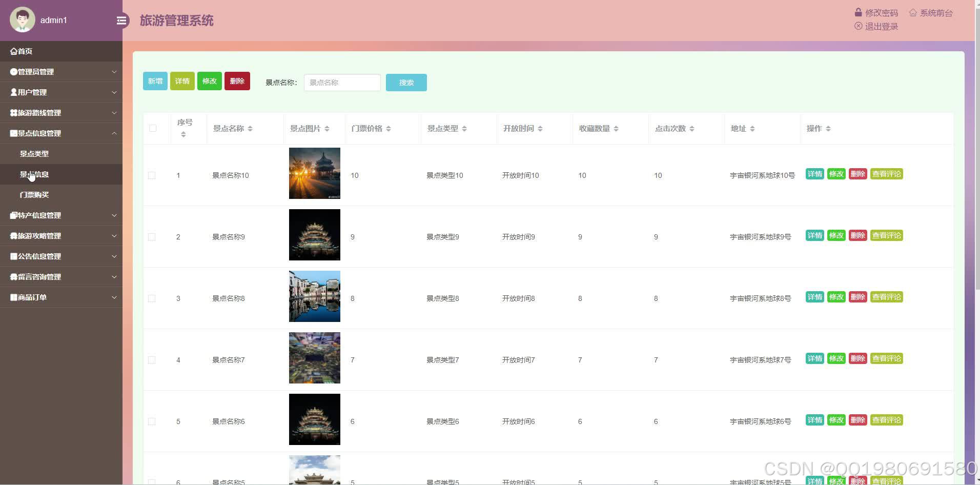Open the picture of 景点名称8
This screenshot has height=485, width=980.
tap(315, 296)
